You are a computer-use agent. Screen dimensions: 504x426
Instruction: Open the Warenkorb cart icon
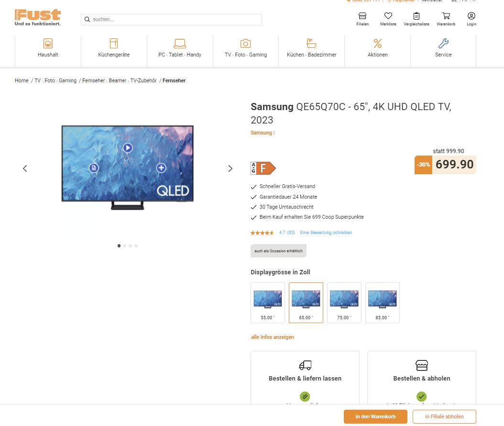[x=446, y=16]
